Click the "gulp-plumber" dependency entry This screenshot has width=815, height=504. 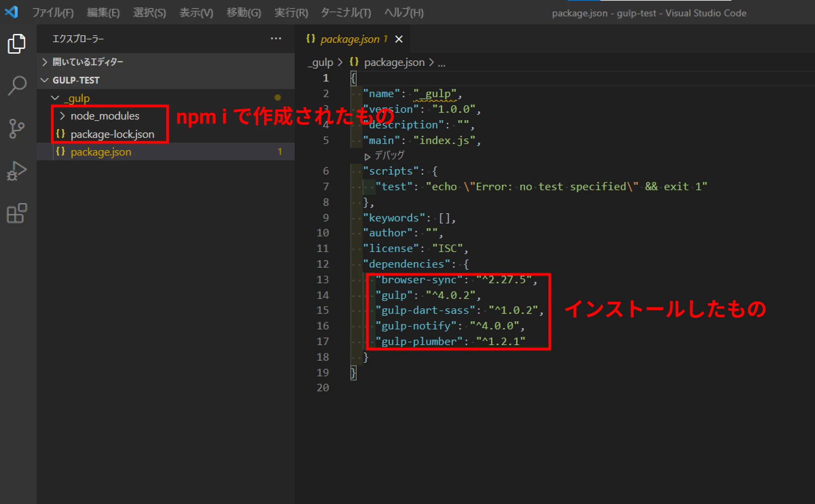tap(450, 341)
